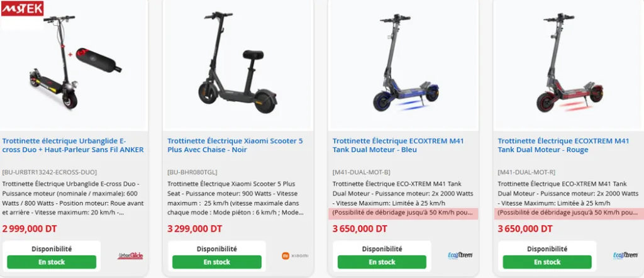644x278 pixels.
Task: Click En stock button for Xiaomi scooter
Action: [216, 262]
